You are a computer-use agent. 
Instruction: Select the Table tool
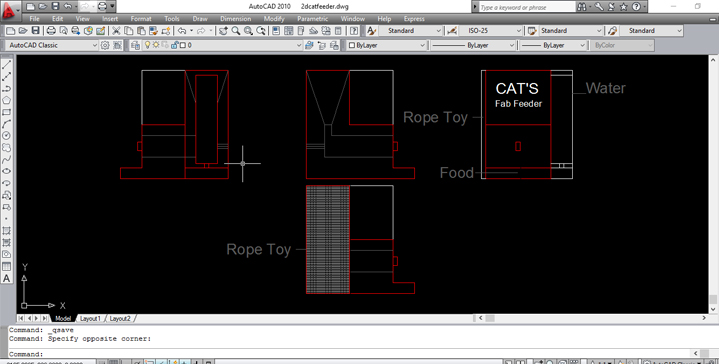pos(6,266)
